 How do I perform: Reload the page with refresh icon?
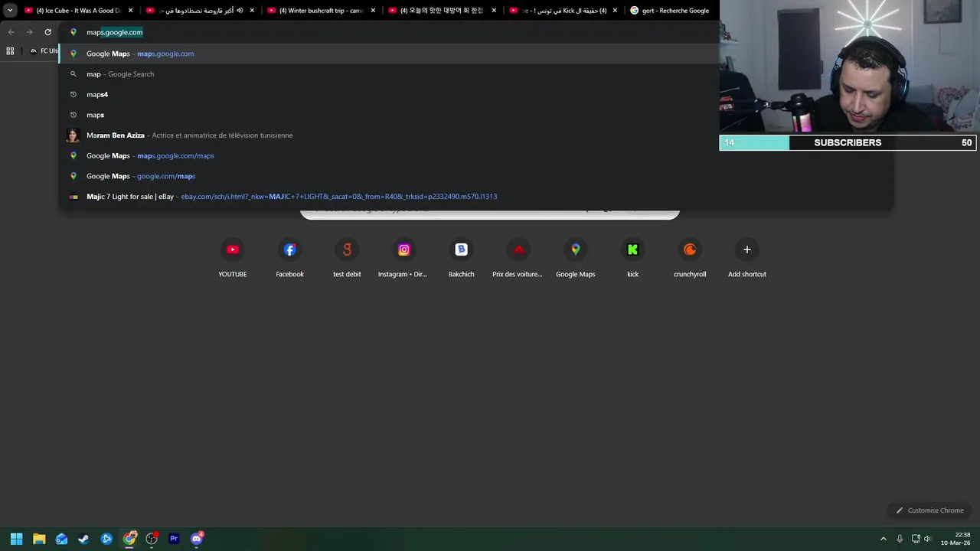point(47,32)
